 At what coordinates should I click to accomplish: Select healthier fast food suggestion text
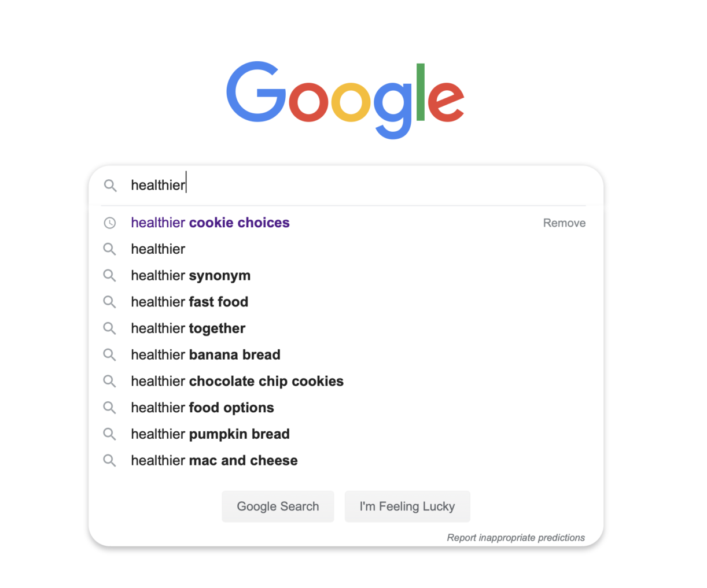point(190,302)
